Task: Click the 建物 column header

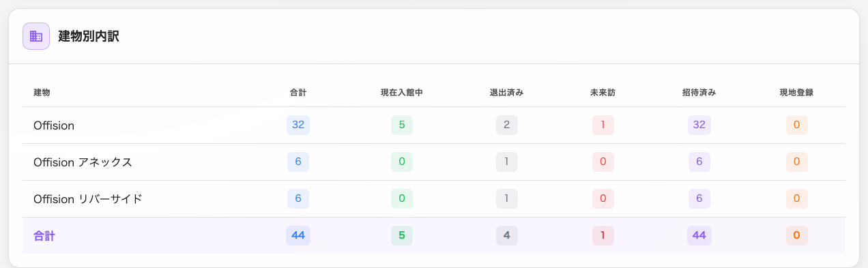Action: point(42,92)
